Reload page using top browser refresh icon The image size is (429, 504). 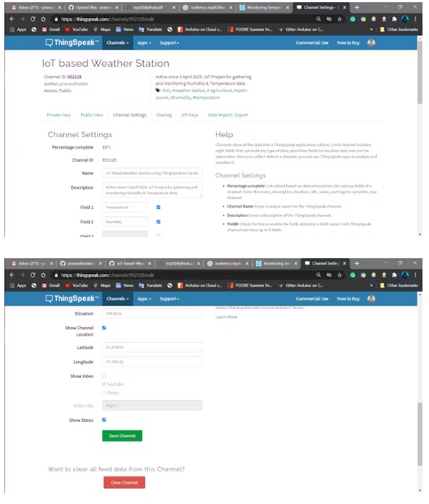tap(33, 19)
